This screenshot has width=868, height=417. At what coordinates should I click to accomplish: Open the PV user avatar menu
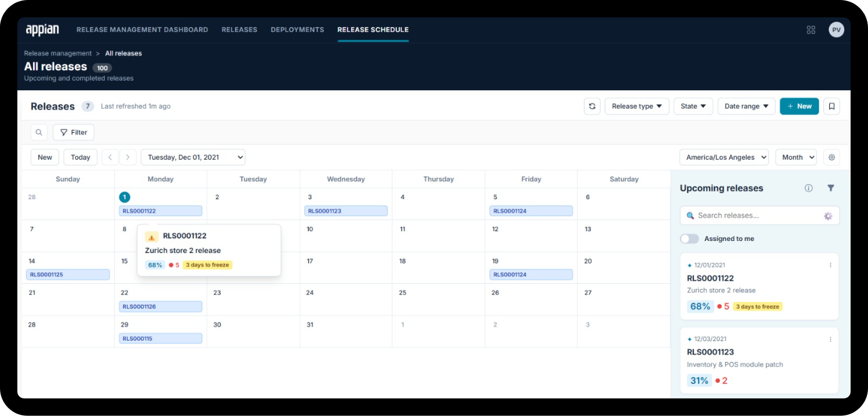pyautogui.click(x=836, y=30)
